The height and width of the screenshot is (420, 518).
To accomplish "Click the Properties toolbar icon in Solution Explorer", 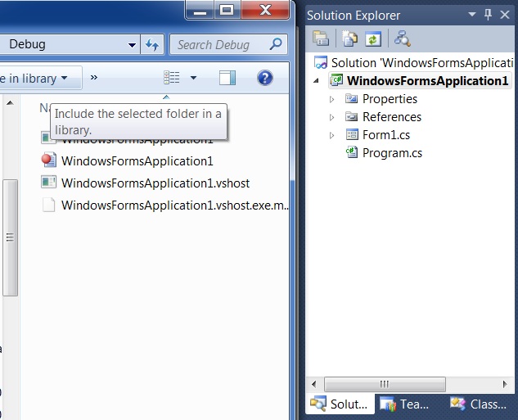I will click(x=321, y=38).
